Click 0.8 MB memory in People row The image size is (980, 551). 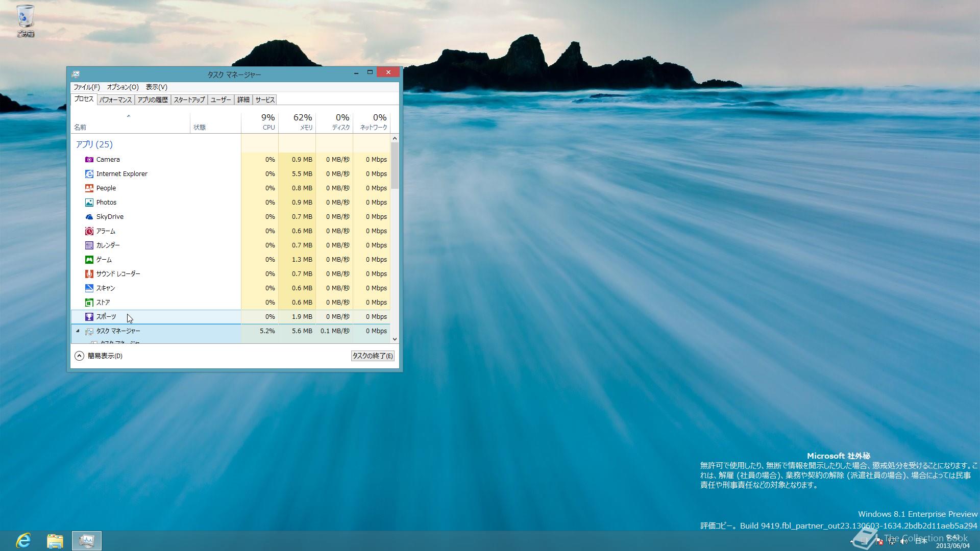302,188
